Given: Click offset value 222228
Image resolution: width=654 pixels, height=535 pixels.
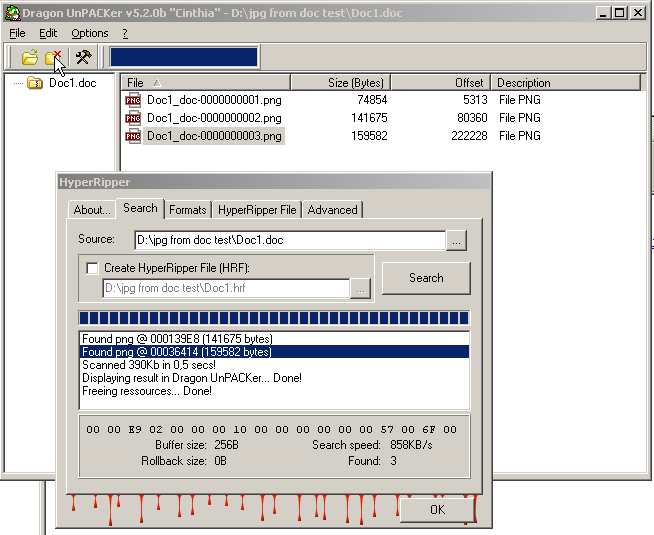Looking at the screenshot, I should [469, 136].
